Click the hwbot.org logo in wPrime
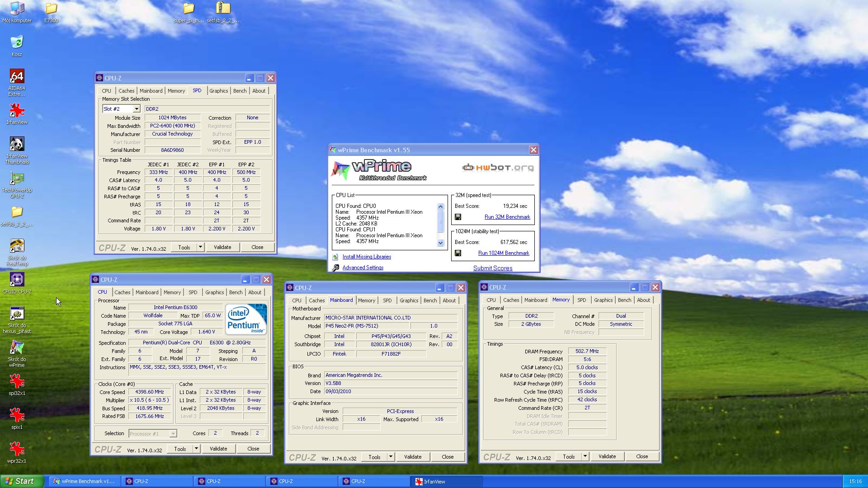 click(x=498, y=168)
